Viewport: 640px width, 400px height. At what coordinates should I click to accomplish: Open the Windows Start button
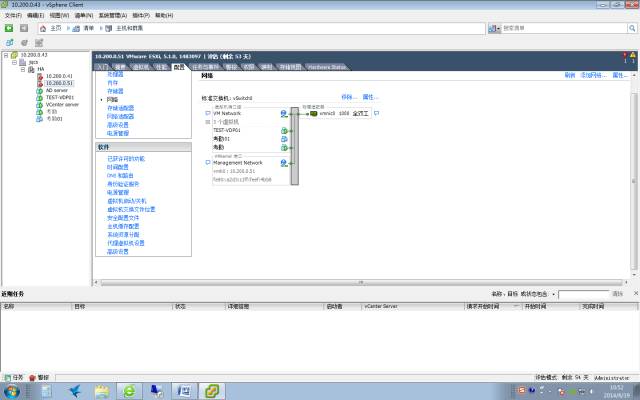[x=12, y=391]
